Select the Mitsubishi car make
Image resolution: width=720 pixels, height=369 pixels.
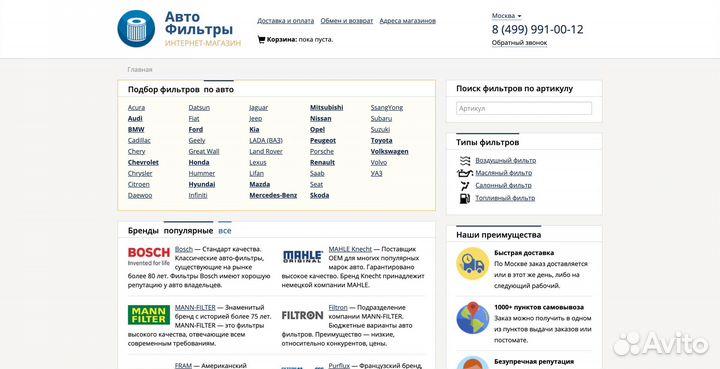click(326, 107)
